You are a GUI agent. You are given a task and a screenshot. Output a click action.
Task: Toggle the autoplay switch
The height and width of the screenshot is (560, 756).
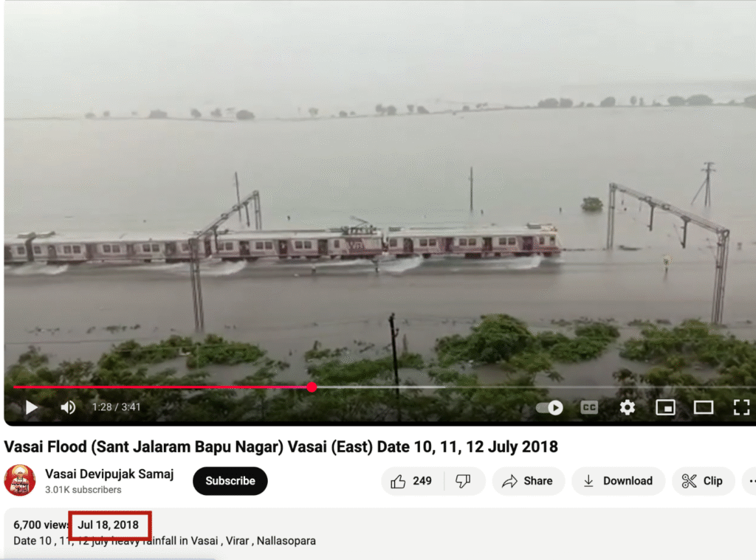tap(549, 408)
